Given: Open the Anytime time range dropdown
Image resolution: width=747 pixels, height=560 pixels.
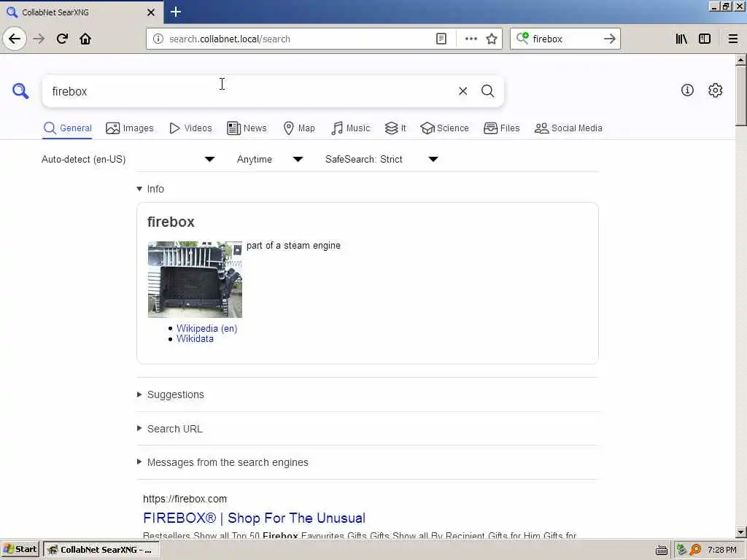Looking at the screenshot, I should click(x=270, y=159).
